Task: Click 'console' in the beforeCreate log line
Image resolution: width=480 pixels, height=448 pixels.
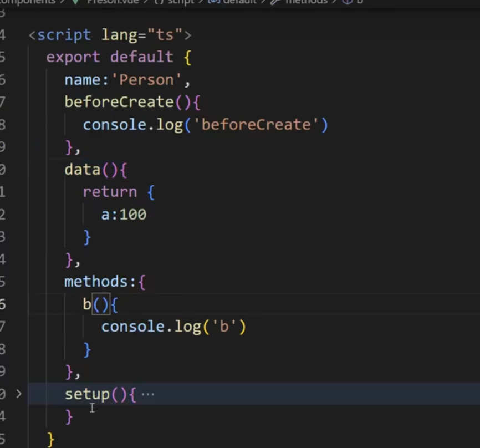Action: 115,125
